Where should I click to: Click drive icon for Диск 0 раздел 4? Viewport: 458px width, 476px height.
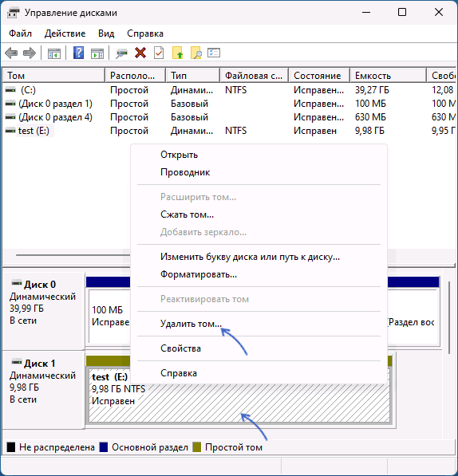click(x=10, y=117)
